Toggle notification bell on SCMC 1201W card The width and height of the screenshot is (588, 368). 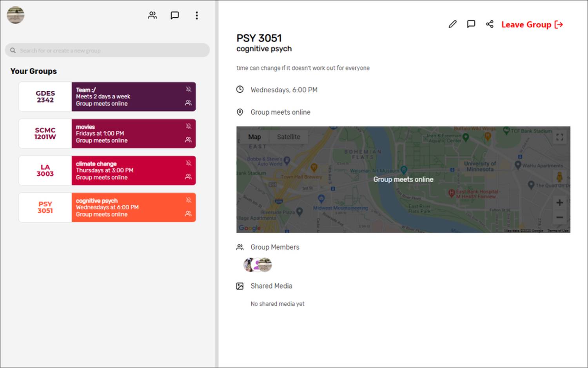189,126
